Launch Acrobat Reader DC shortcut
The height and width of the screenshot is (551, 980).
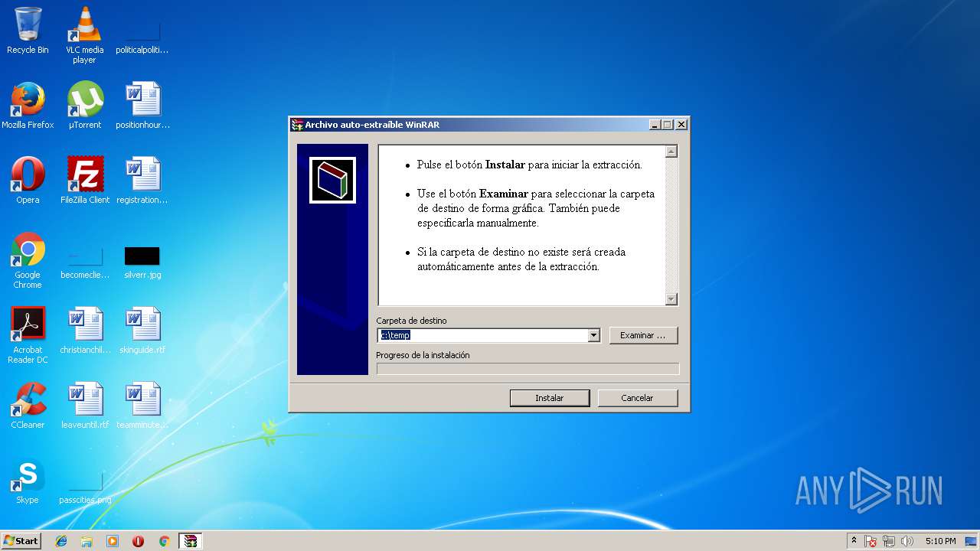pos(28,335)
